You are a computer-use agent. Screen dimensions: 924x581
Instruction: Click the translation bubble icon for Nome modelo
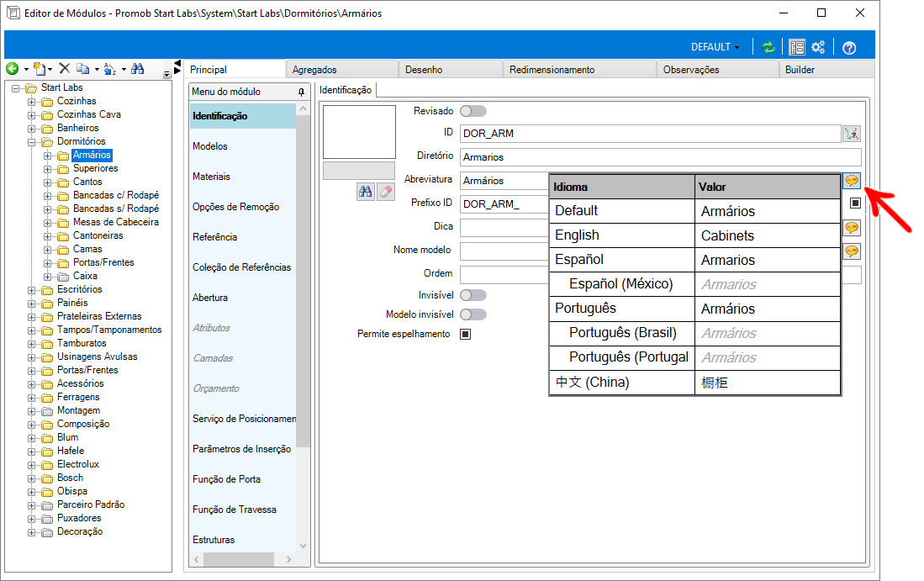[x=852, y=251]
